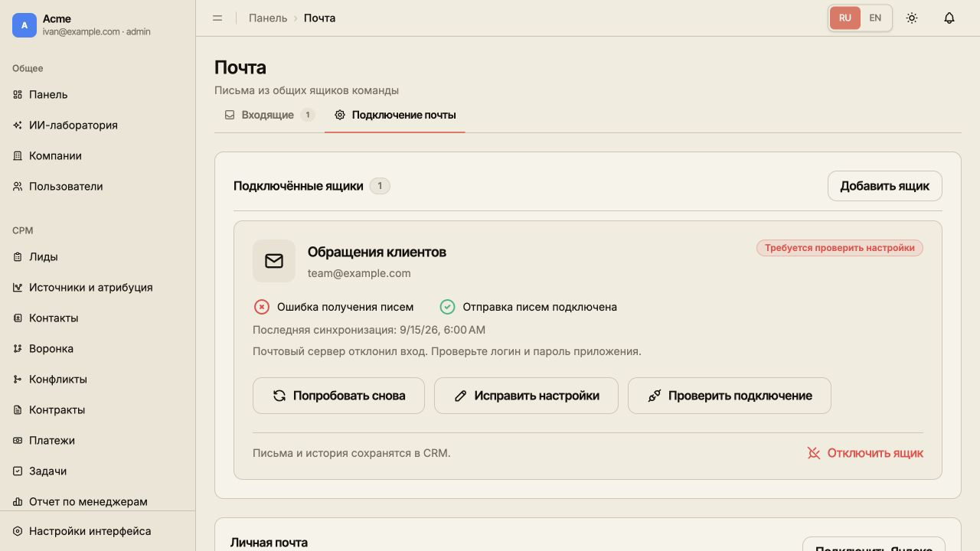Click the Acme workspace avatar icon

tap(24, 25)
